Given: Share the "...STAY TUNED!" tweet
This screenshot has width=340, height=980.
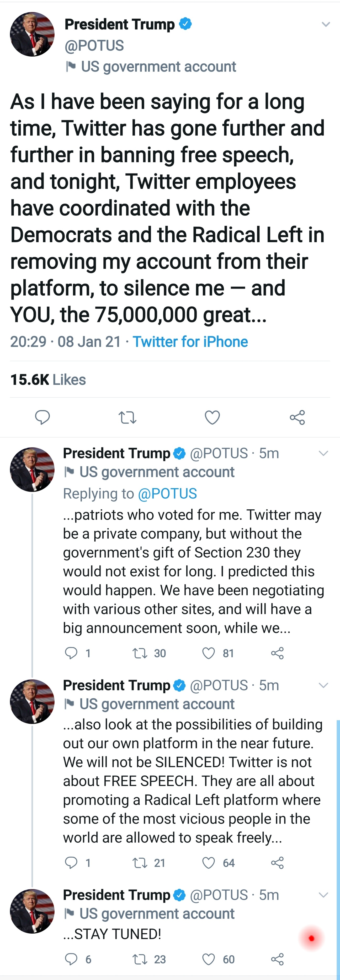Looking at the screenshot, I should 277,959.
